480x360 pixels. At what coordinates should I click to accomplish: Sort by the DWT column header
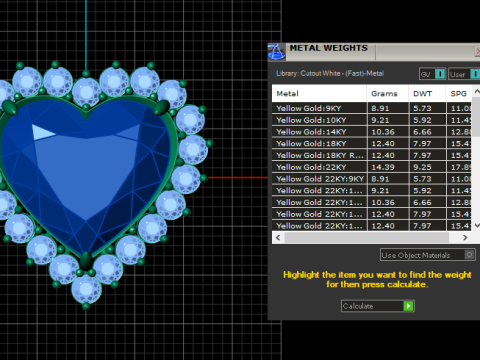pos(427,94)
